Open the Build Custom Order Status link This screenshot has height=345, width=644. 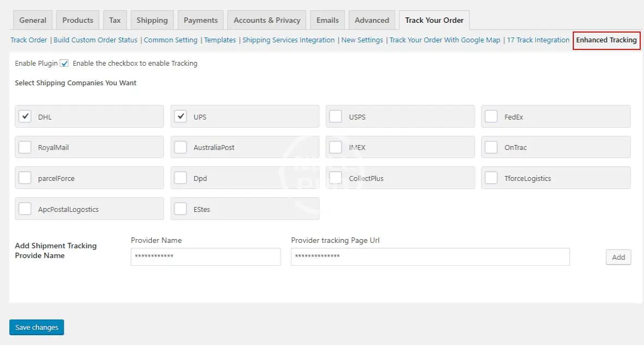[x=95, y=40]
